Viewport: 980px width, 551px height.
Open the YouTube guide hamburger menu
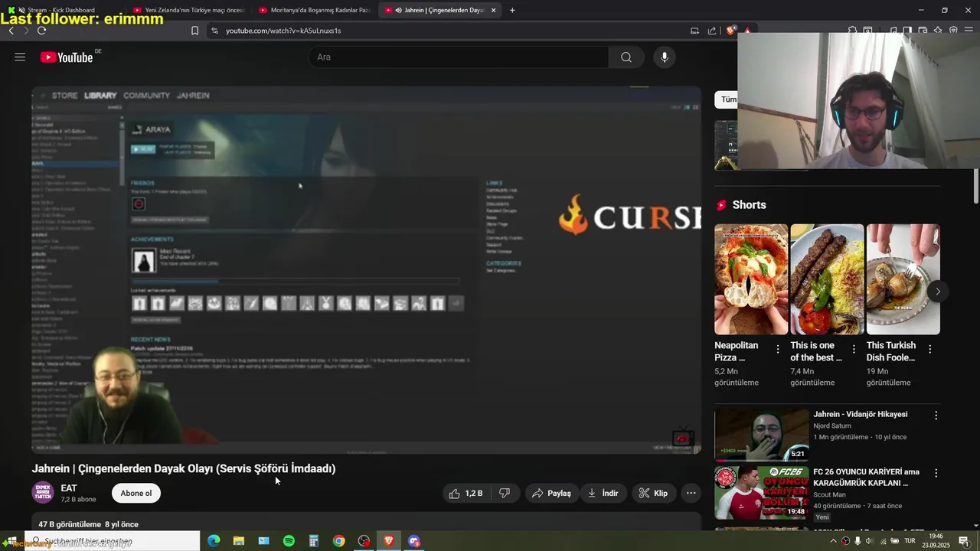click(20, 57)
